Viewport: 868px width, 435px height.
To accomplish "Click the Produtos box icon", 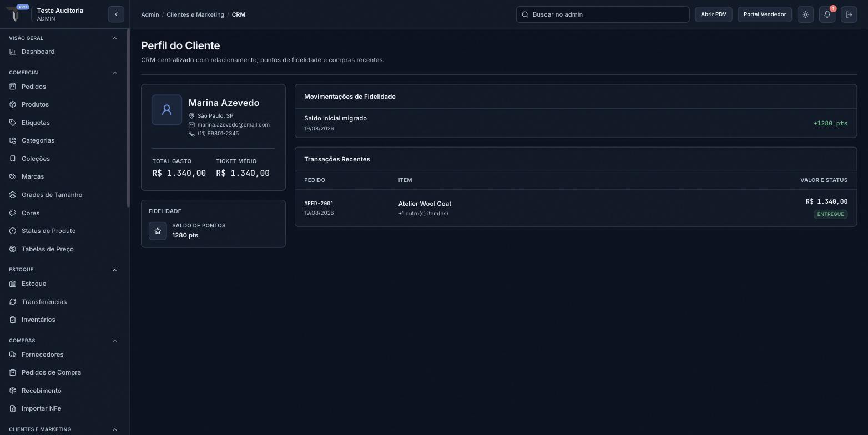I will click(13, 104).
